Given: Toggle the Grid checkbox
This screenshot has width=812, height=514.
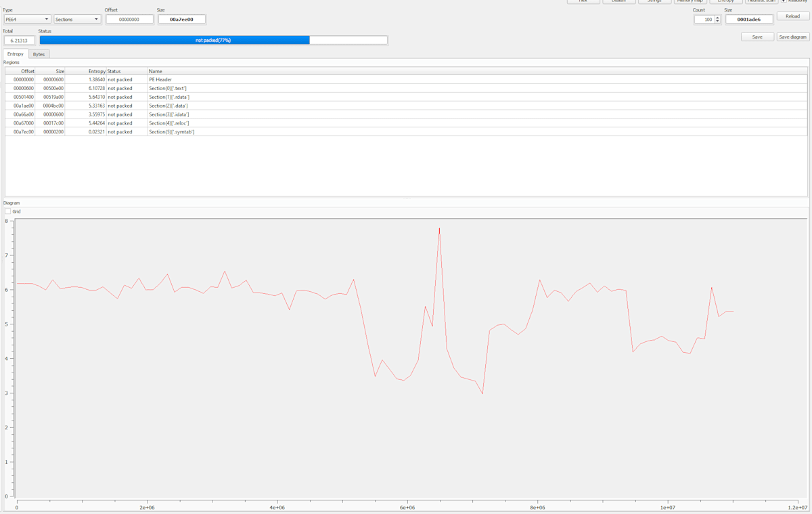Looking at the screenshot, I should click(8, 212).
